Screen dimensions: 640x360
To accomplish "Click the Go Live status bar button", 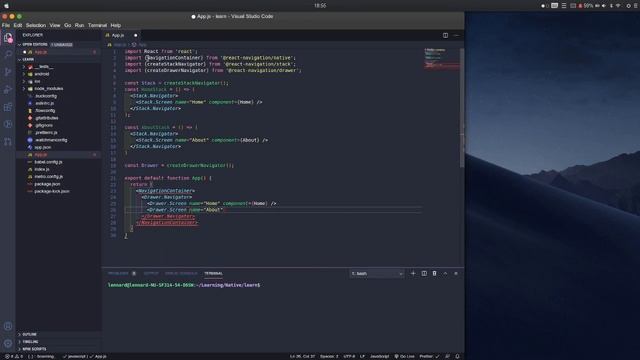I will 404,356.
